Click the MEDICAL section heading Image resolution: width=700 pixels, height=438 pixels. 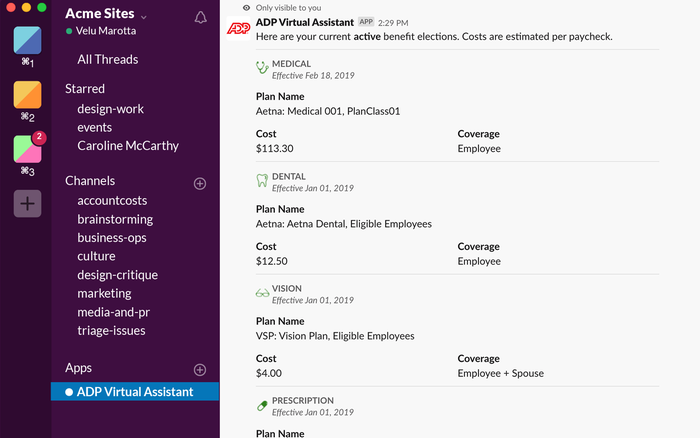(x=291, y=64)
